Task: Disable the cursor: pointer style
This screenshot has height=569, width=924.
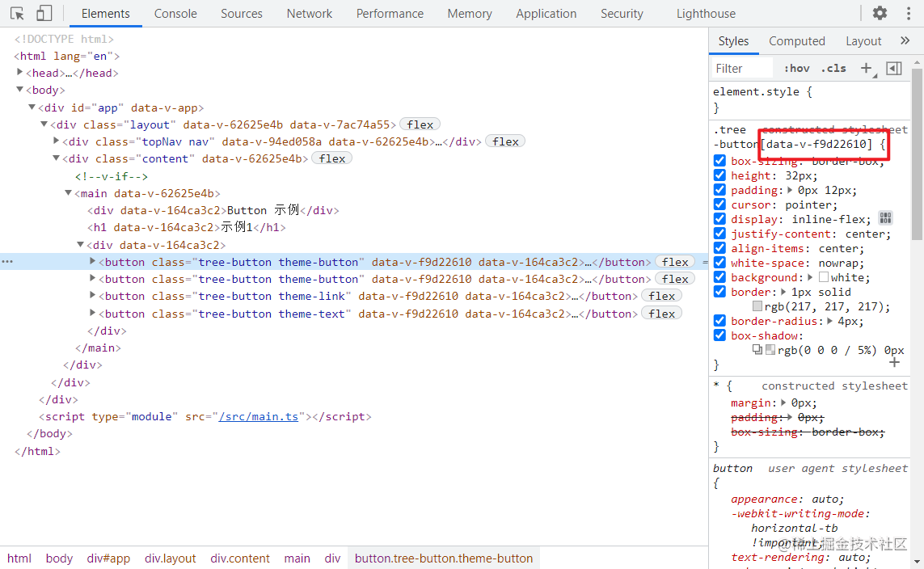Action: click(x=719, y=204)
